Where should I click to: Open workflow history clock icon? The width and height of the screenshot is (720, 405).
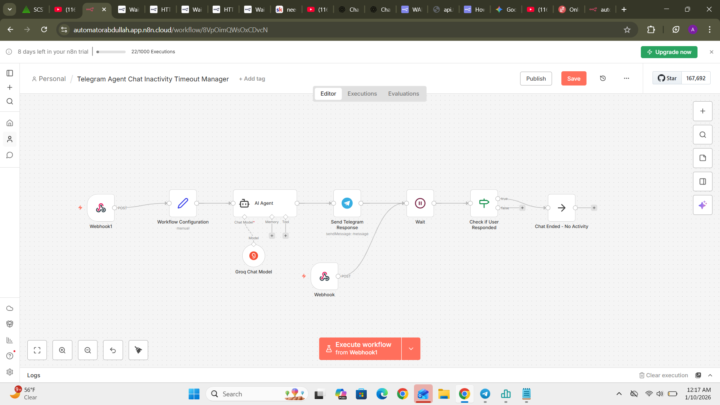603,79
